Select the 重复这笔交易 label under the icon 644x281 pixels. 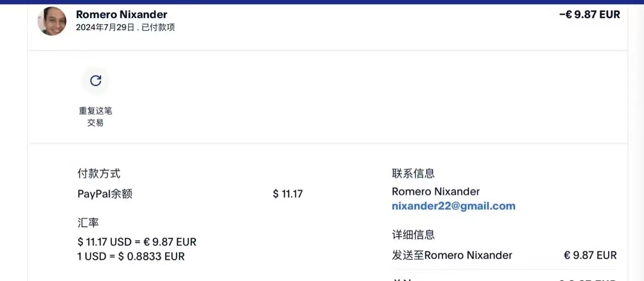pyautogui.click(x=95, y=117)
